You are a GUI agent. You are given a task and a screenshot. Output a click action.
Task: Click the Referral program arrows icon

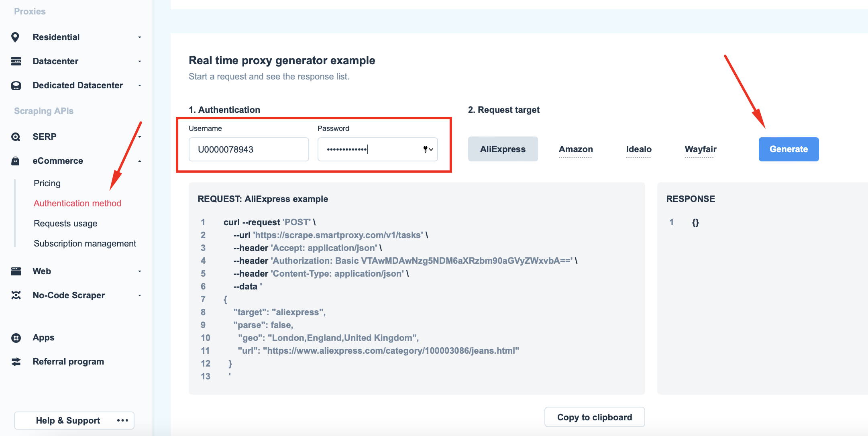click(16, 362)
